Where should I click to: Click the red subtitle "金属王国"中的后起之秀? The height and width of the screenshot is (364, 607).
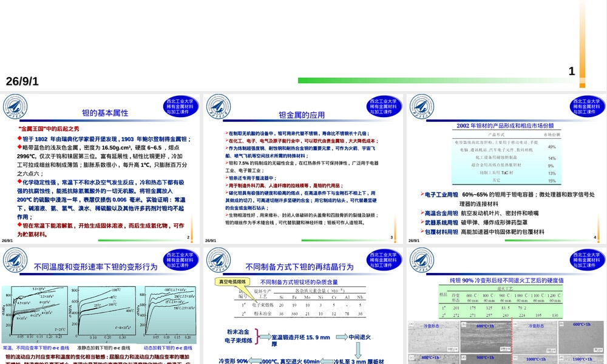[49, 129]
